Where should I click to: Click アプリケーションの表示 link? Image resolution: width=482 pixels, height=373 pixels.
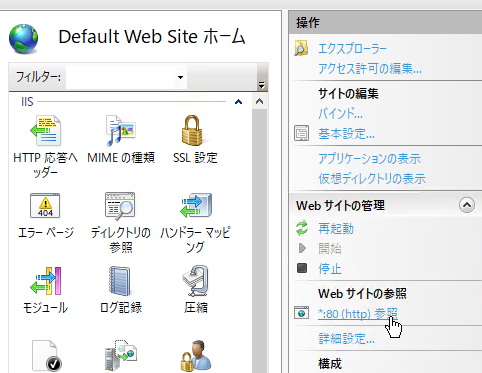coord(369,159)
